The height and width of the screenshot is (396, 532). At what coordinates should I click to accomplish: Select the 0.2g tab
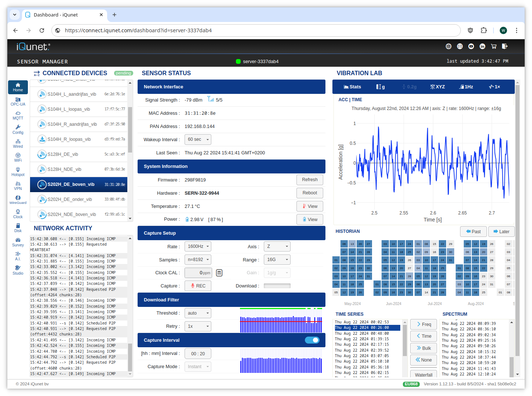(x=409, y=87)
